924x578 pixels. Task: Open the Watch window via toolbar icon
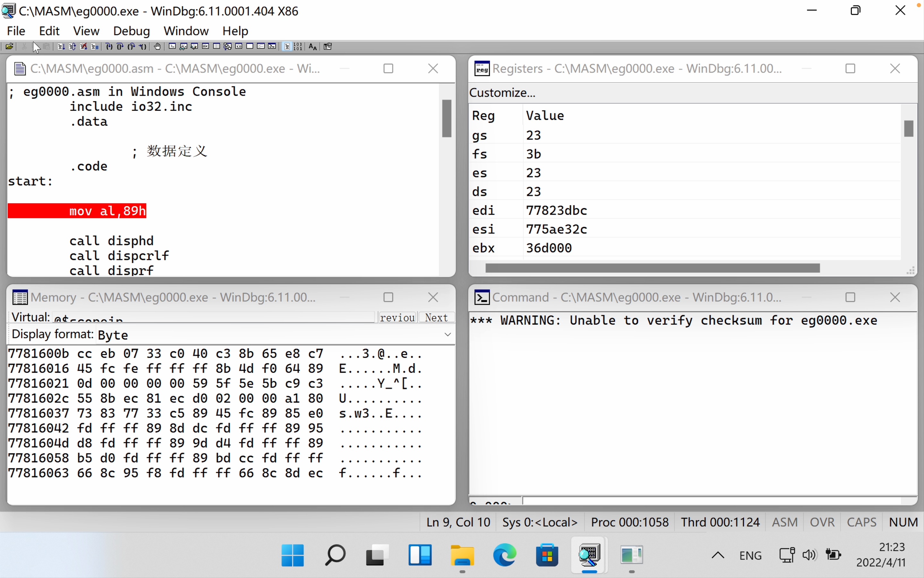(183, 46)
